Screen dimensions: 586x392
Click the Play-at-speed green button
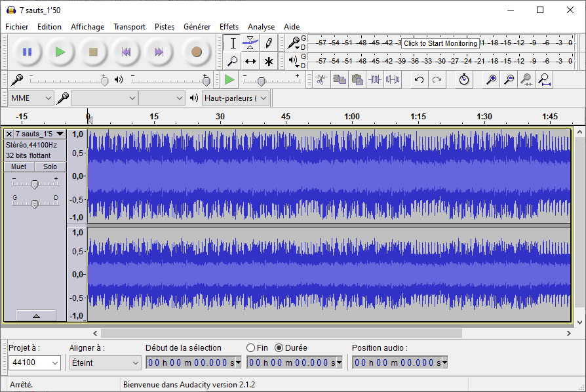229,79
